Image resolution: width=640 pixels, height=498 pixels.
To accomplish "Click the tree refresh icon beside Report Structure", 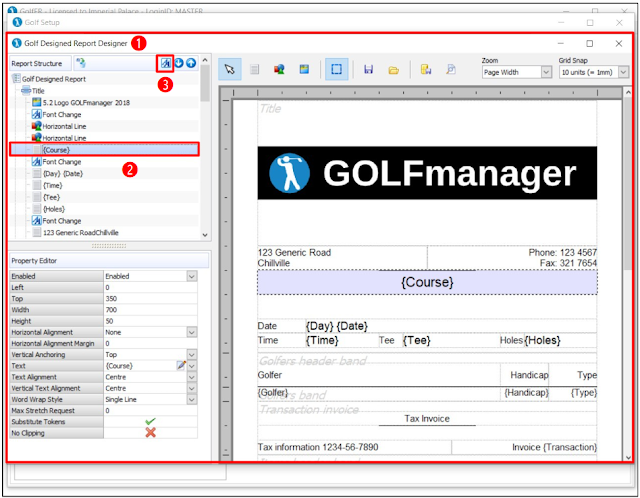I will [x=81, y=63].
